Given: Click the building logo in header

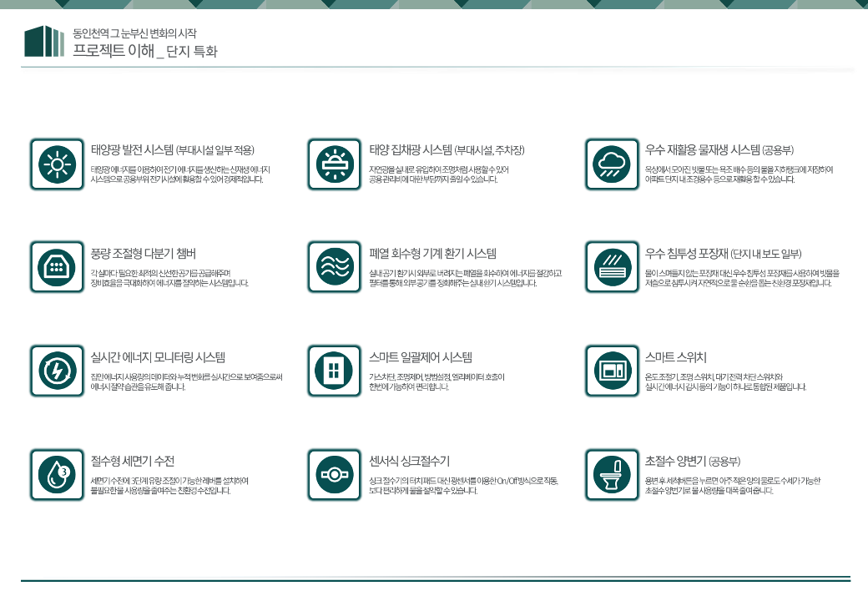Looking at the screenshot, I should tap(44, 41).
